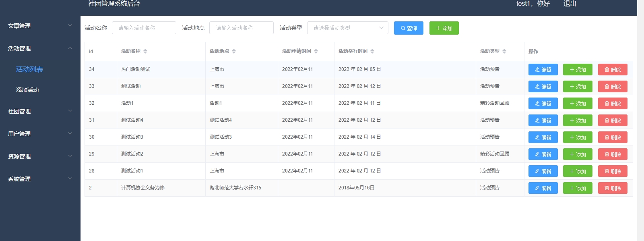Collapse the 活动管理 sidebar menu
644x241 pixels.
40,48
